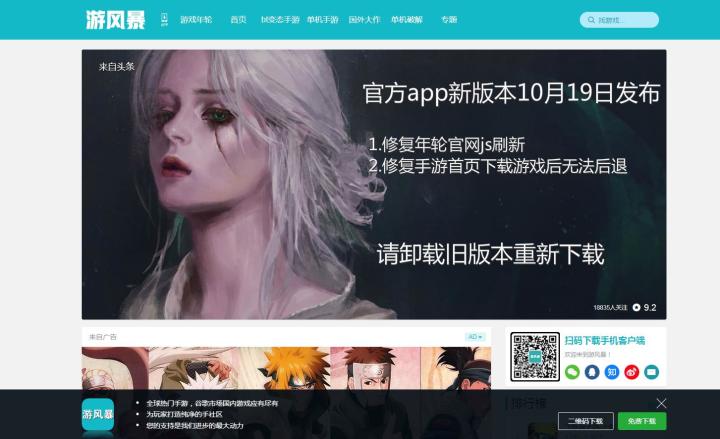Click the 为玩家打造纯净的手社区 bullet text
The height and width of the screenshot is (439, 720).
(184, 414)
